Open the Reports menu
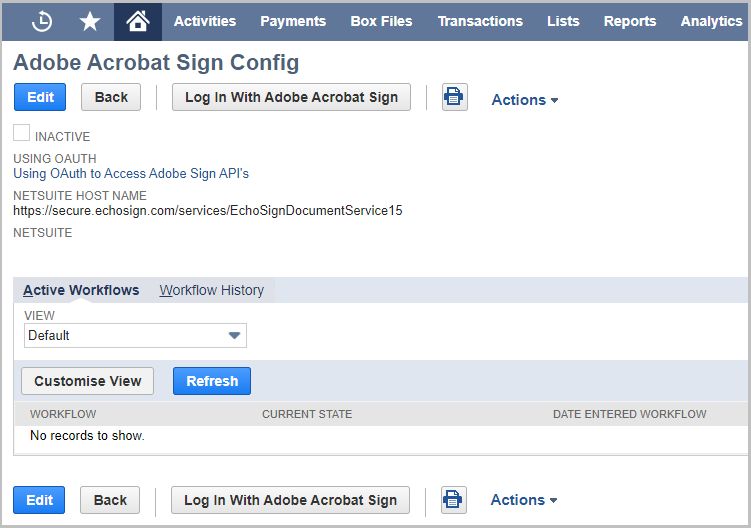 [630, 22]
